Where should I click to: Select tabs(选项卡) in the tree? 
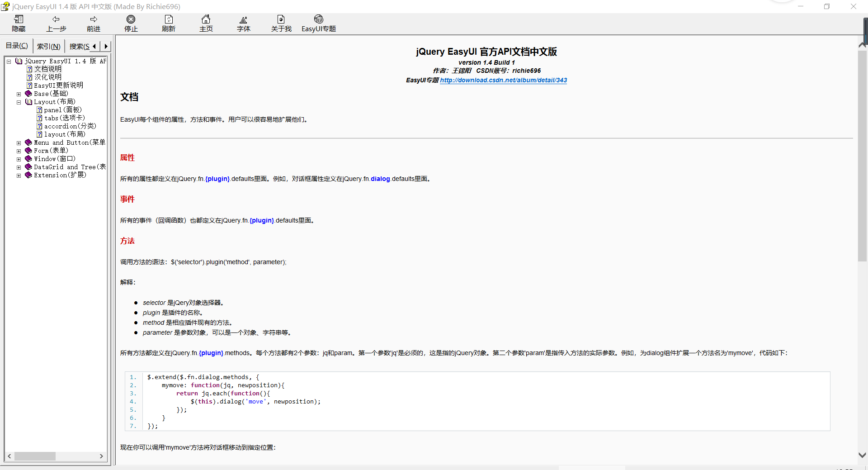coord(65,118)
